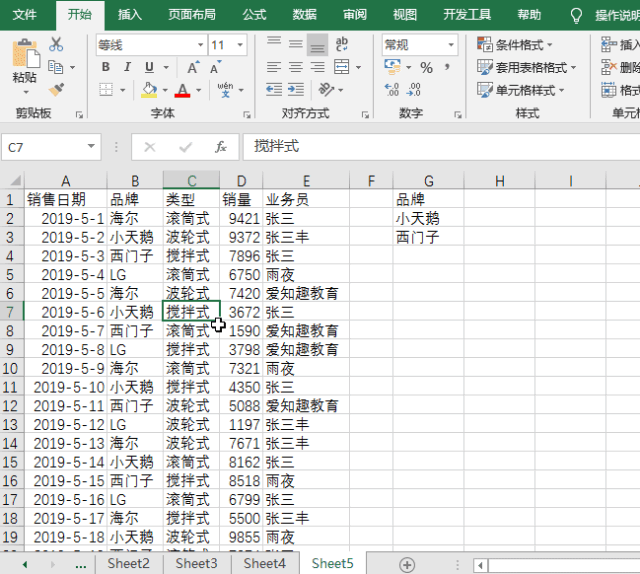The height and width of the screenshot is (574, 640).
Task: Apply the accounting number format icon
Action: click(x=393, y=67)
